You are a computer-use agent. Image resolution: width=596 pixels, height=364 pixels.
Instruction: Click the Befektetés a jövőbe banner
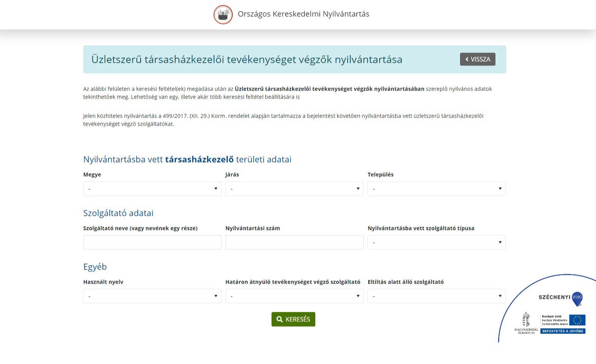tap(562, 331)
